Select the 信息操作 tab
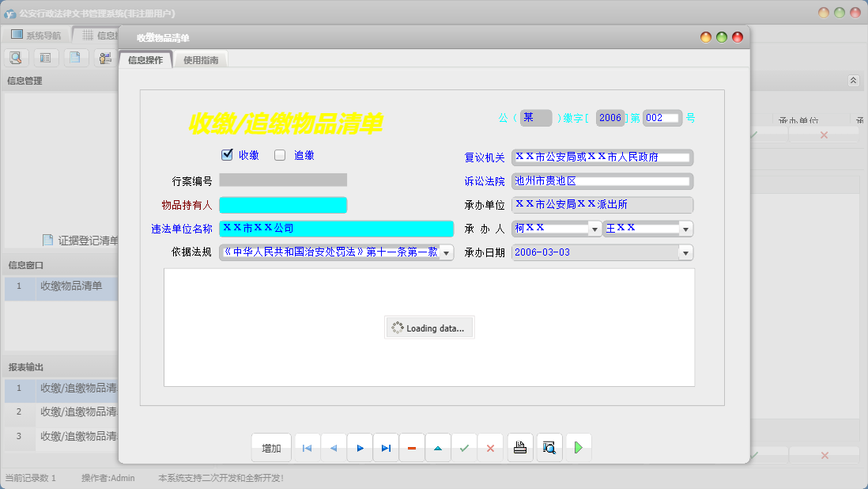 pos(145,59)
